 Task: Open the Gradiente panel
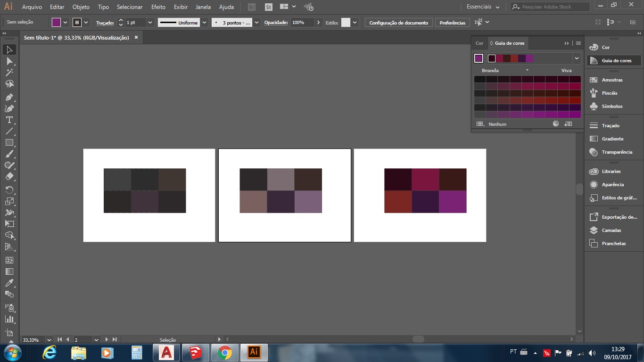[x=612, y=139]
